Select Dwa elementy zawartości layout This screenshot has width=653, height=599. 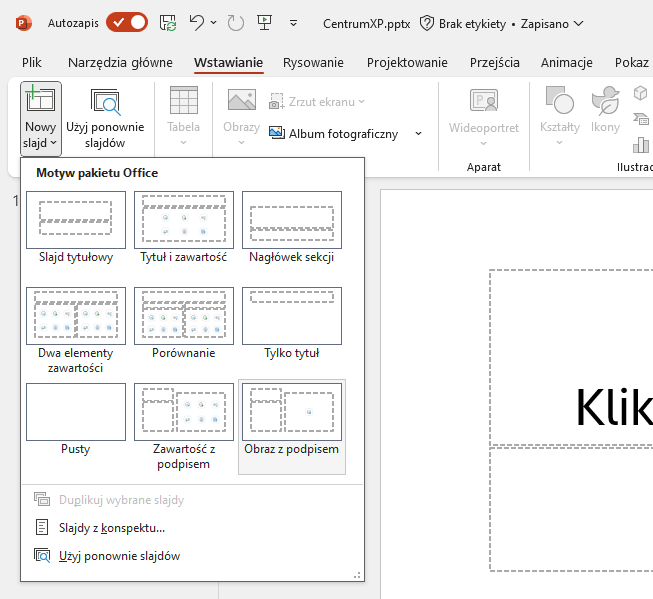(x=76, y=330)
